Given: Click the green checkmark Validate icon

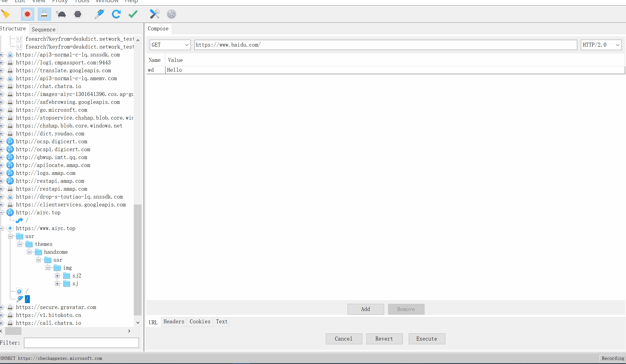Looking at the screenshot, I should pos(133,14).
